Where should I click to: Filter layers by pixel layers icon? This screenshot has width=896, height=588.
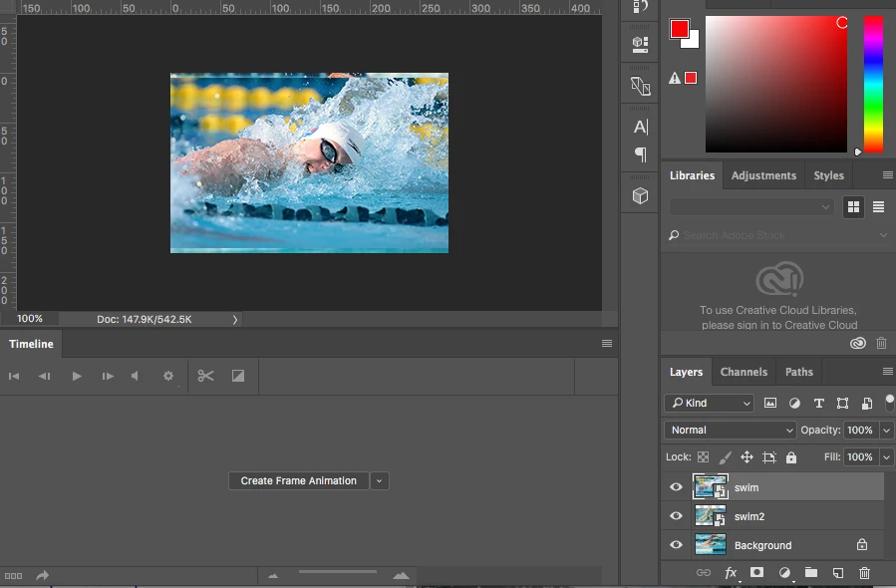tap(770, 403)
